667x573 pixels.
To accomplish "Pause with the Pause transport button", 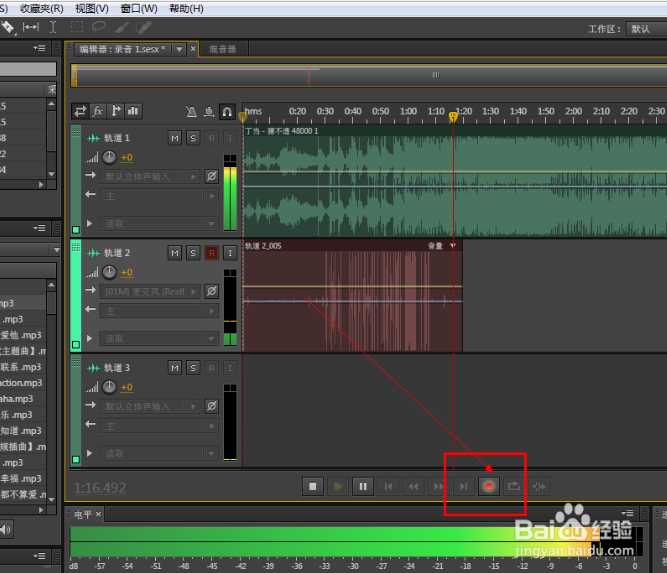I will point(363,486).
